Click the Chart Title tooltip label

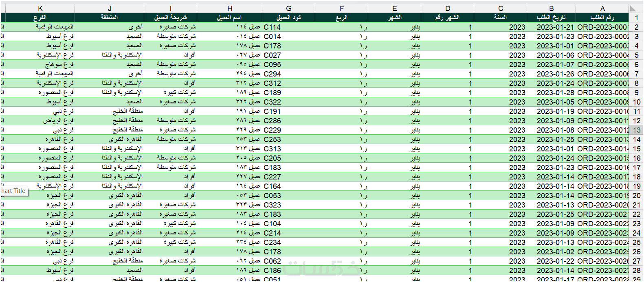pos(14,191)
